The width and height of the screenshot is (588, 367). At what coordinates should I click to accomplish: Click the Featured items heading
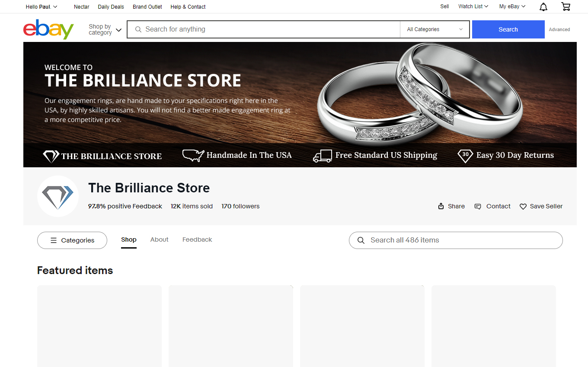pos(75,270)
